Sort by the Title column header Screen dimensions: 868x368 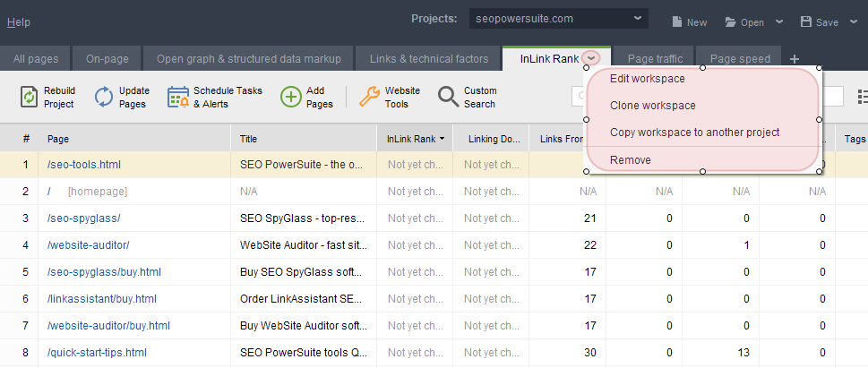click(x=304, y=139)
